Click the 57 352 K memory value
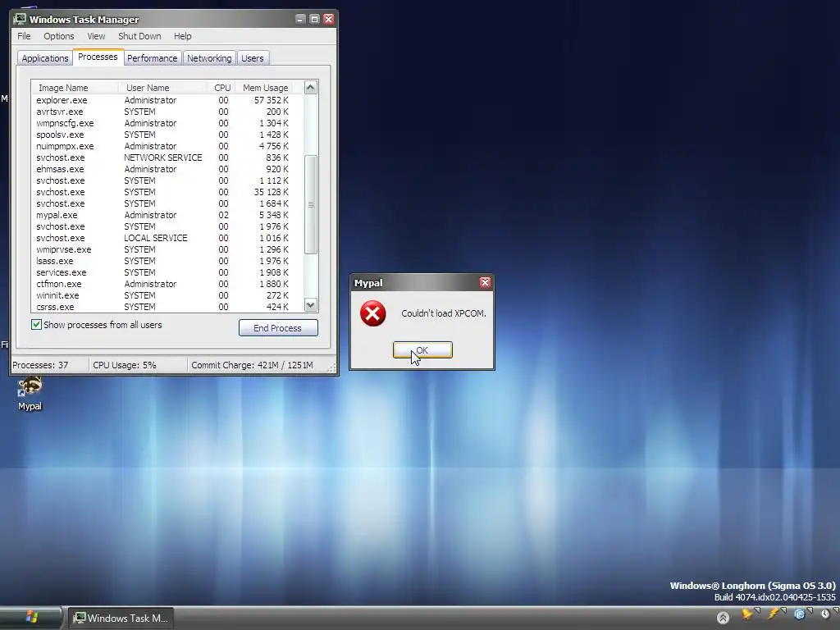The width and height of the screenshot is (840, 630). (271, 100)
